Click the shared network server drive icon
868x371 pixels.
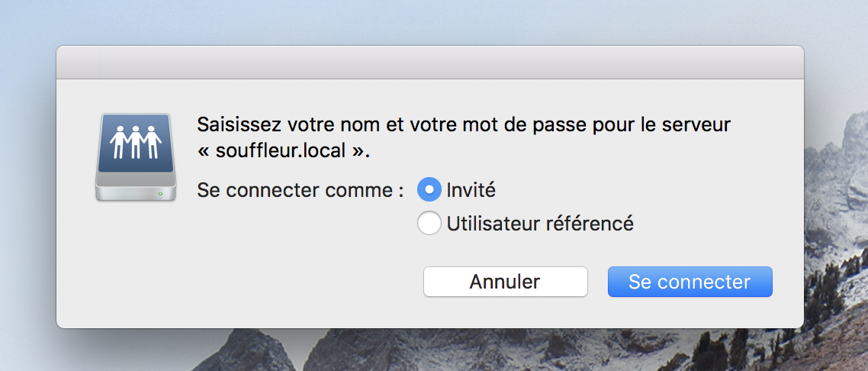point(136,156)
